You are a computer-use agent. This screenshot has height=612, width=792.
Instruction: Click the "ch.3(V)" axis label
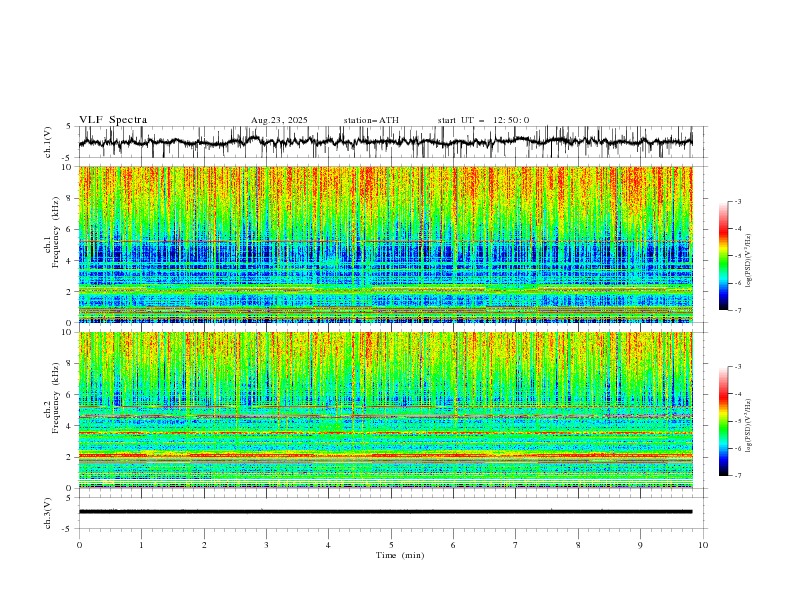[x=48, y=513]
